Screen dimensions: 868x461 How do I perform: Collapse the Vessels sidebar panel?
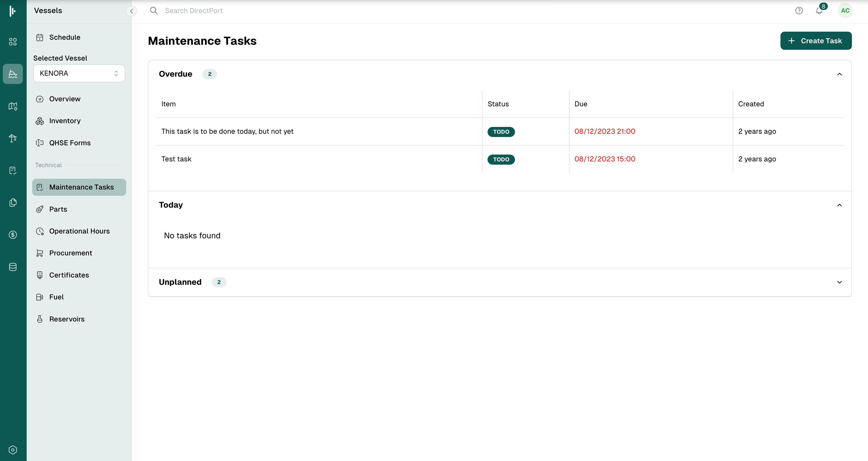[x=132, y=11]
